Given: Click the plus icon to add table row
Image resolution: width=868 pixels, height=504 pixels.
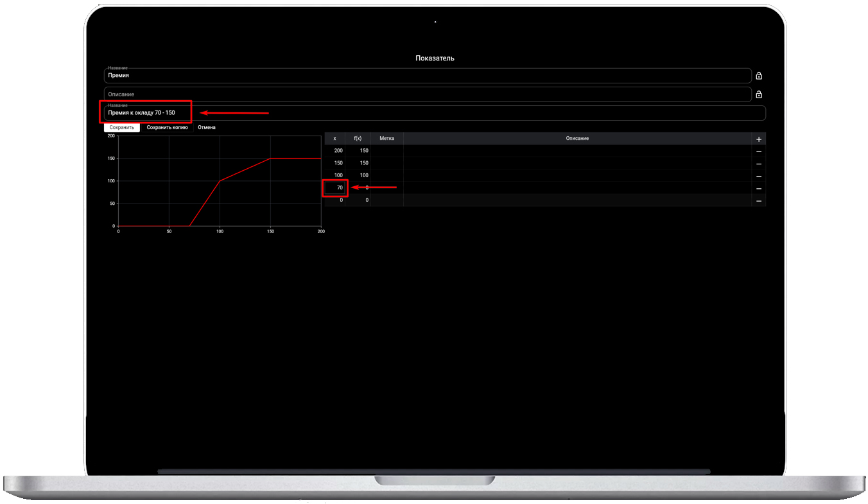Looking at the screenshot, I should click(x=758, y=139).
